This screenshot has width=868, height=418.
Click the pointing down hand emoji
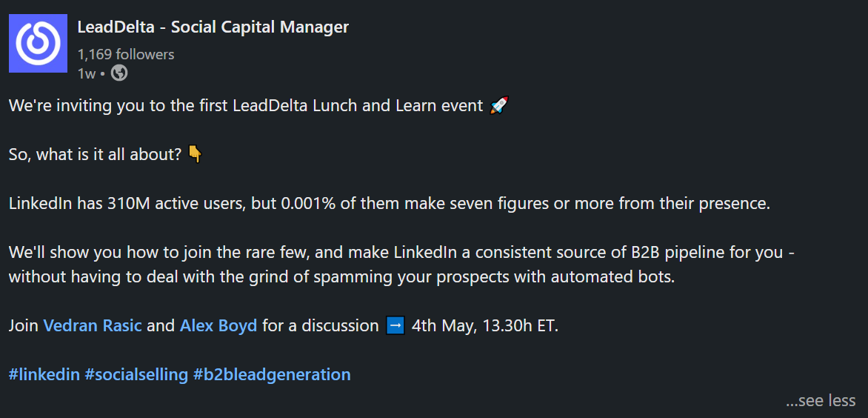click(195, 154)
